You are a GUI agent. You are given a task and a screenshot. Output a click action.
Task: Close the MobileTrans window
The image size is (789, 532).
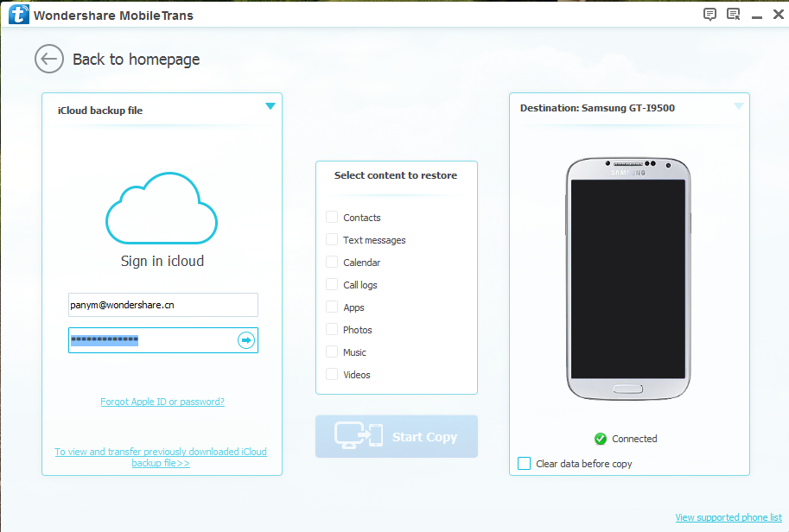tap(779, 14)
